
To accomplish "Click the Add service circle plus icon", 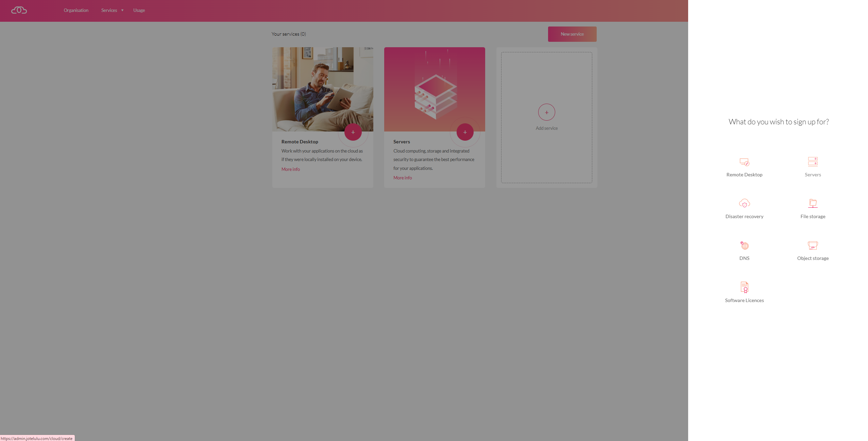I will click(x=546, y=112).
